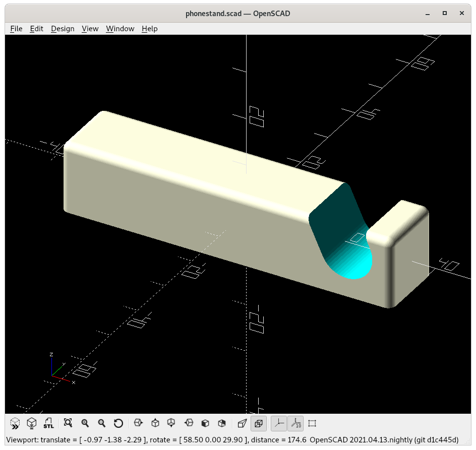476x450 pixels.
Task: Open the View menu
Action: pyautogui.click(x=90, y=29)
